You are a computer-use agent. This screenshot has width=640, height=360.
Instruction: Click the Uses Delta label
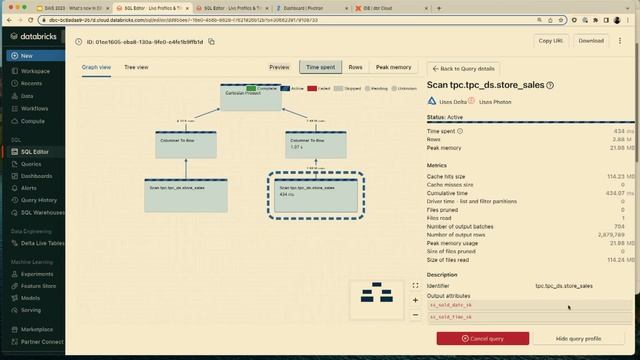pos(452,102)
